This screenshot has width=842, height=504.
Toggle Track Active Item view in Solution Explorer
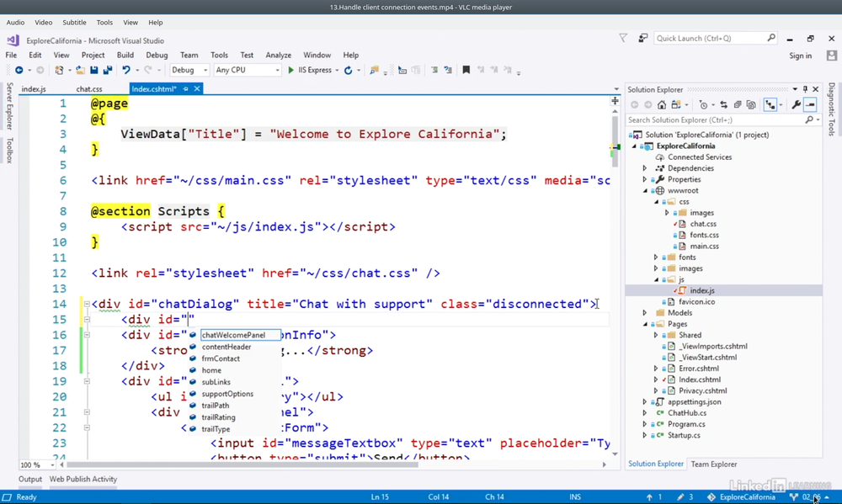(x=770, y=104)
